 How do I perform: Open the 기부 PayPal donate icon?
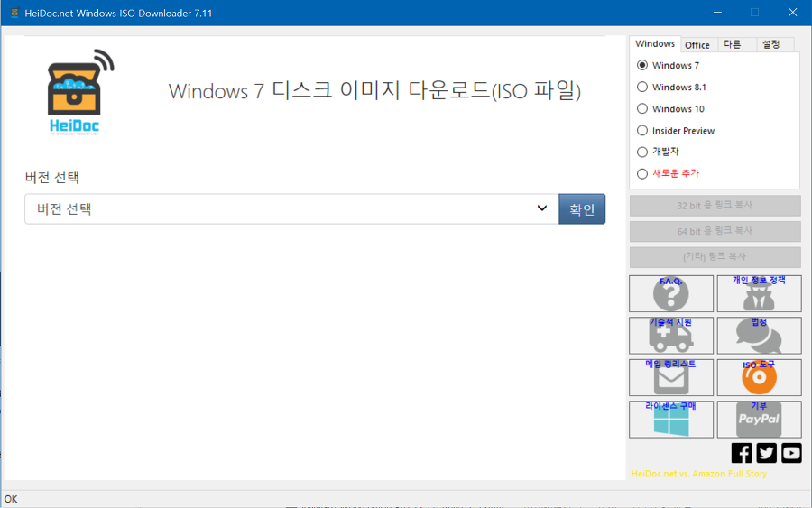coord(759,420)
